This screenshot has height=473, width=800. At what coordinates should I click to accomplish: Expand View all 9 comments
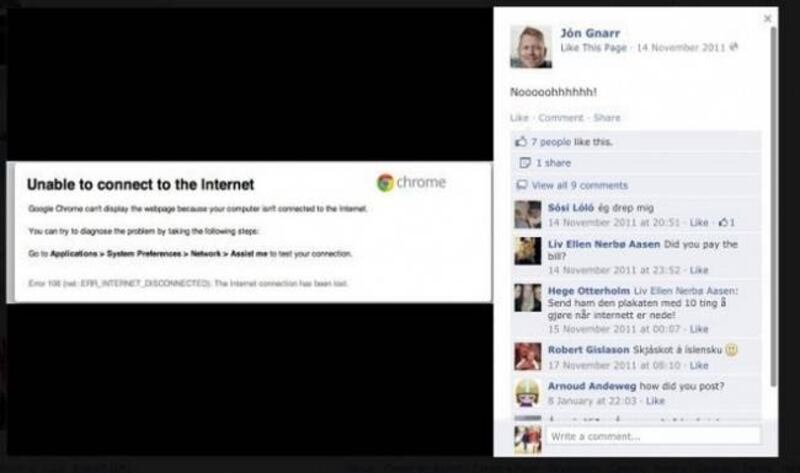point(580,185)
